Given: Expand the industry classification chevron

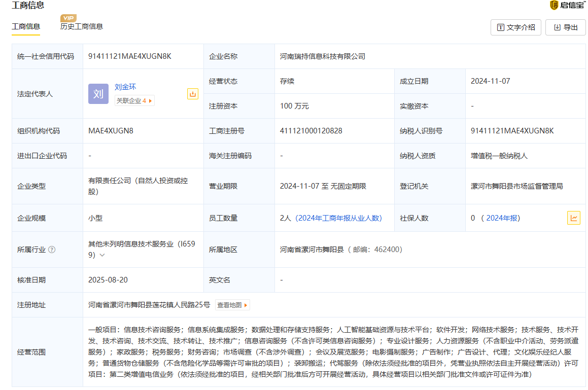Looking at the screenshot, I should pyautogui.click(x=102, y=255).
